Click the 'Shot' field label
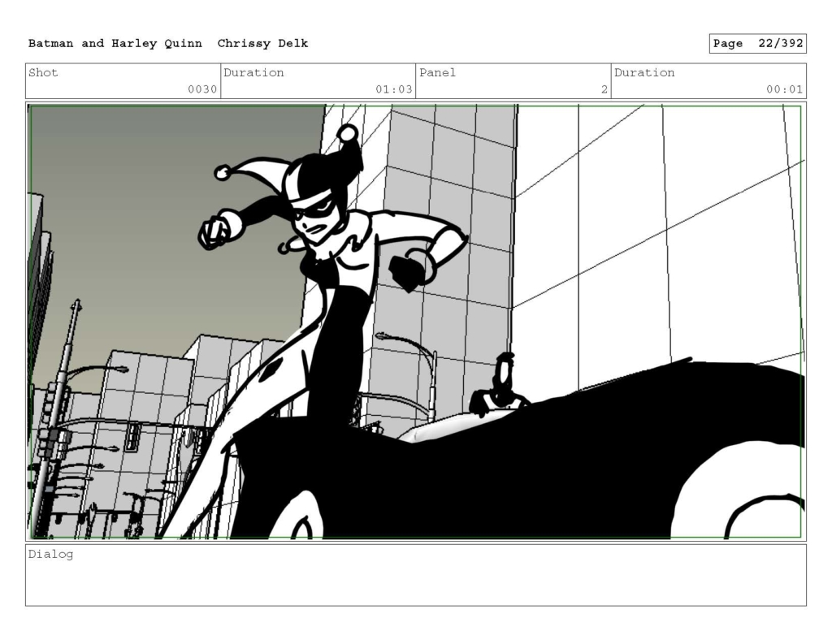This screenshot has width=832, height=644. 43,72
